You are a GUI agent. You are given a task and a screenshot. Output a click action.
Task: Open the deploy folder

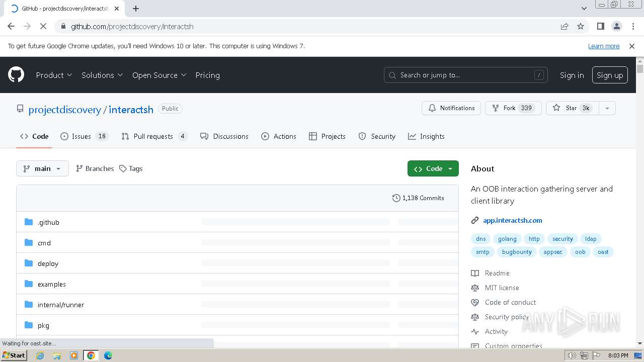[48, 263]
